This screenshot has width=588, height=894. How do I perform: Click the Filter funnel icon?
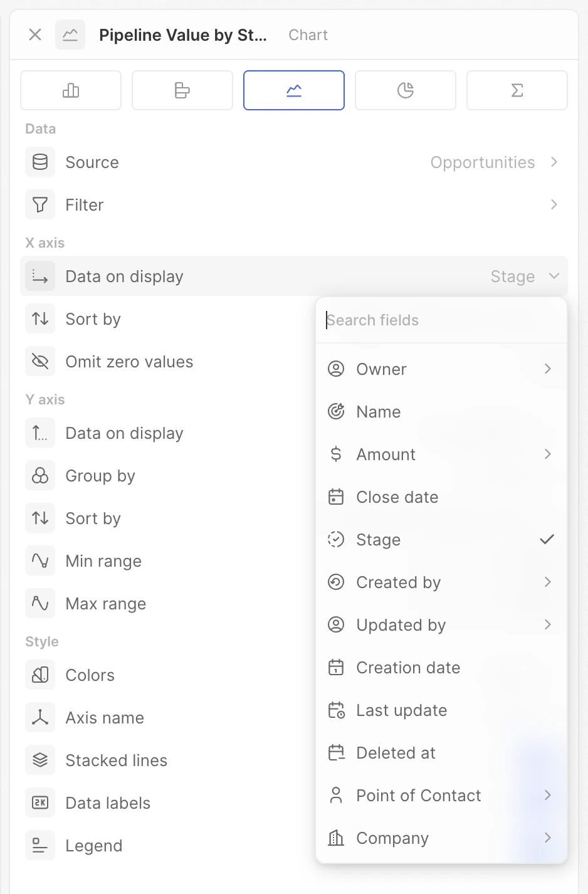40,204
